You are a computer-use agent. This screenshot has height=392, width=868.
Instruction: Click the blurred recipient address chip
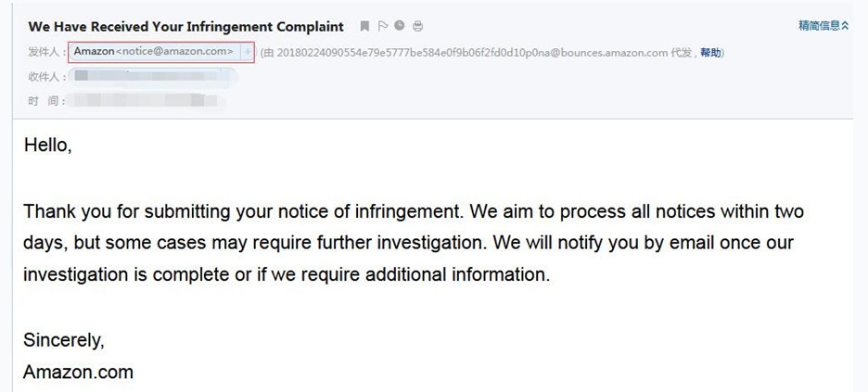(154, 77)
